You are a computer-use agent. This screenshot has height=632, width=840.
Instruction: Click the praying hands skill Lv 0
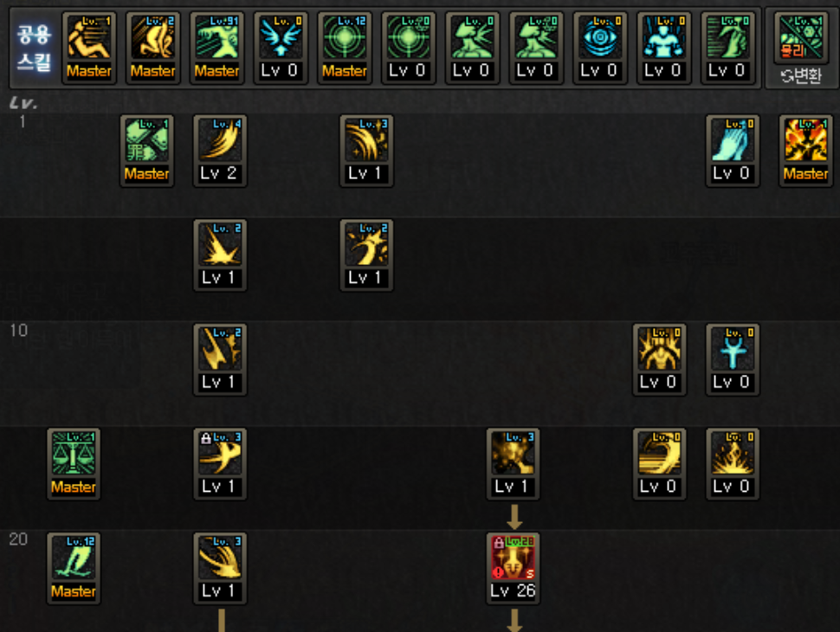click(x=733, y=151)
